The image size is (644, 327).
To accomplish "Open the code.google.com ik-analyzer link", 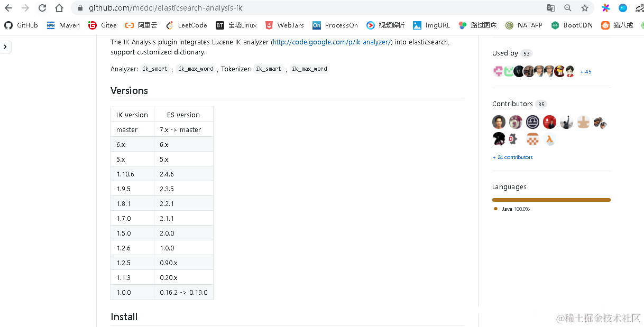I will tap(332, 42).
